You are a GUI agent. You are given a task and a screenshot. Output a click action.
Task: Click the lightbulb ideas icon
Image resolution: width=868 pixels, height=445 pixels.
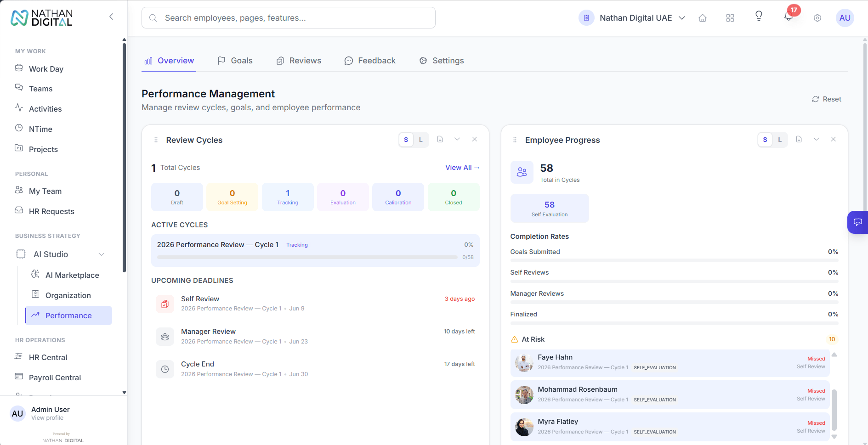(x=759, y=17)
